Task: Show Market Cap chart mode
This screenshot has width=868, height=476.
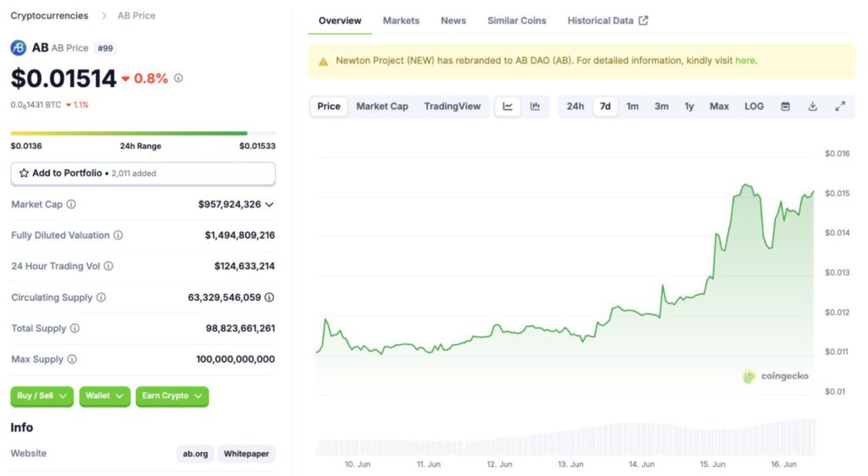Action: pyautogui.click(x=382, y=106)
